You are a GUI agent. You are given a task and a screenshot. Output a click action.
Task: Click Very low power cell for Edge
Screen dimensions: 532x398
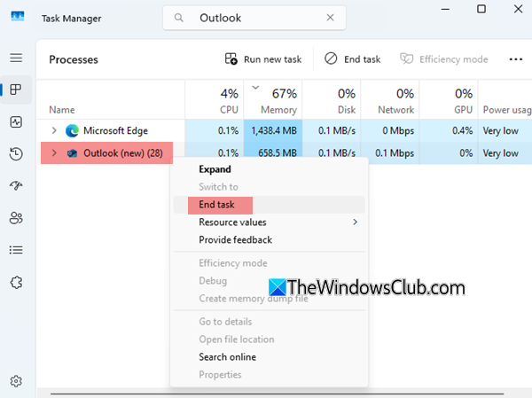(x=505, y=130)
